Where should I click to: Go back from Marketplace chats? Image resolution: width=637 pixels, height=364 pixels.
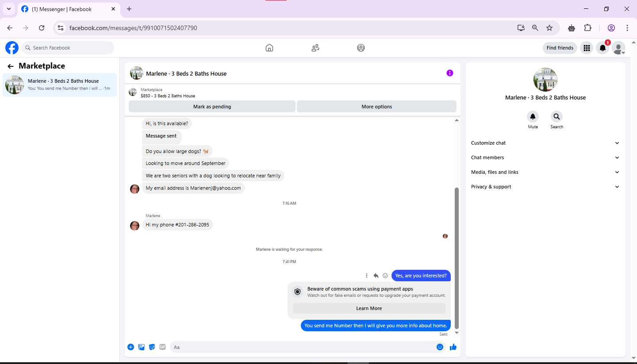pos(11,66)
